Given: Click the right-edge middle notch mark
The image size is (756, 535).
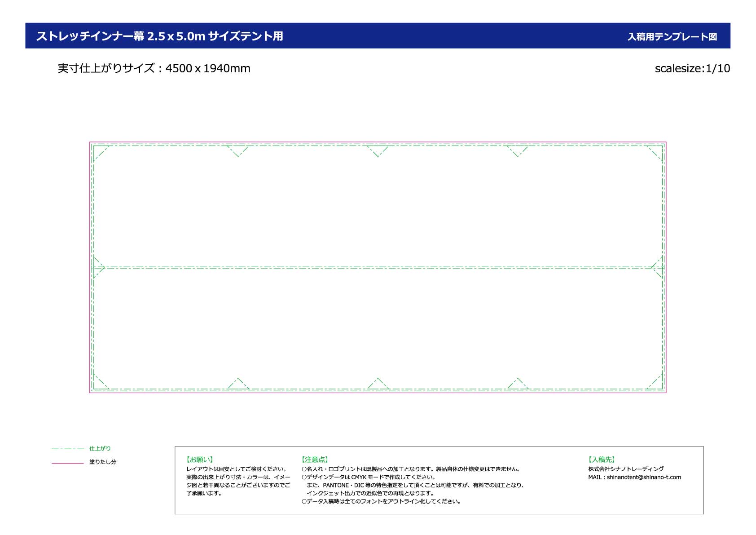Looking at the screenshot, I should point(657,268).
